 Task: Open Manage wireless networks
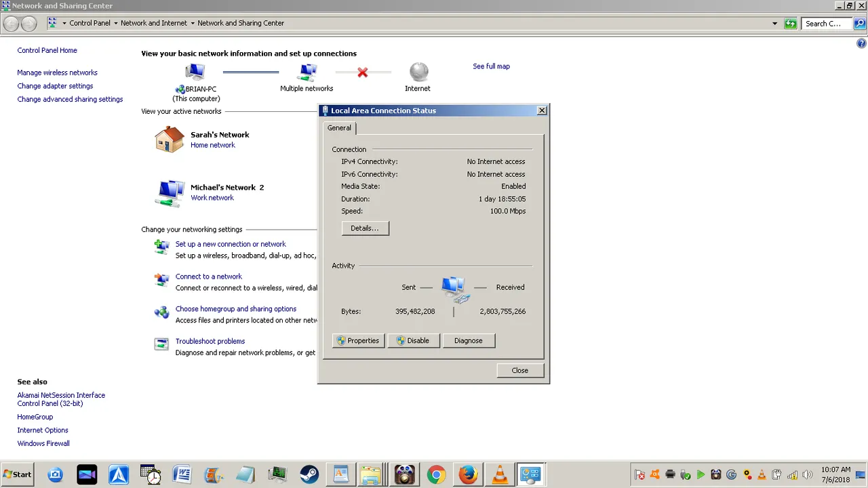tap(58, 73)
